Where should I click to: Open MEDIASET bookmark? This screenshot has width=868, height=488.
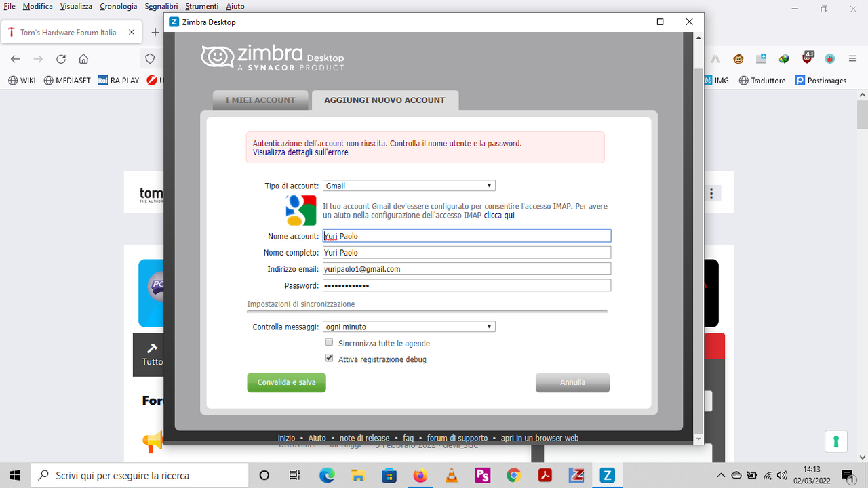67,80
